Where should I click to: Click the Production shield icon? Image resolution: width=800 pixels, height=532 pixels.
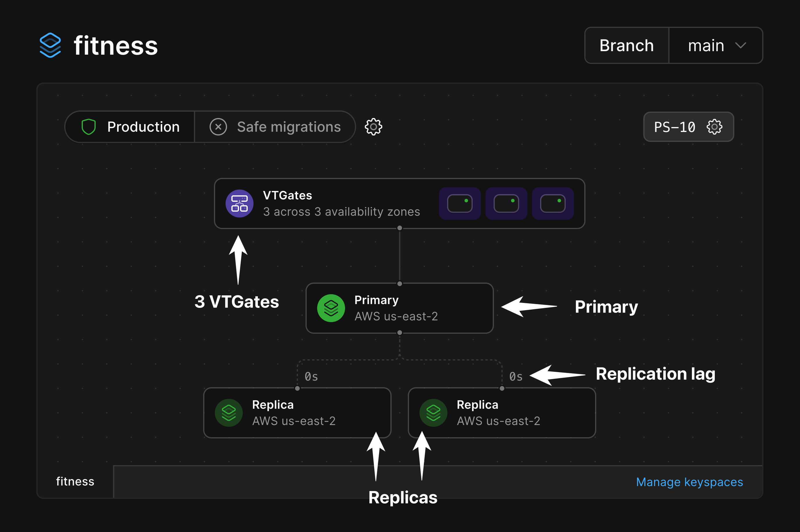point(89,126)
